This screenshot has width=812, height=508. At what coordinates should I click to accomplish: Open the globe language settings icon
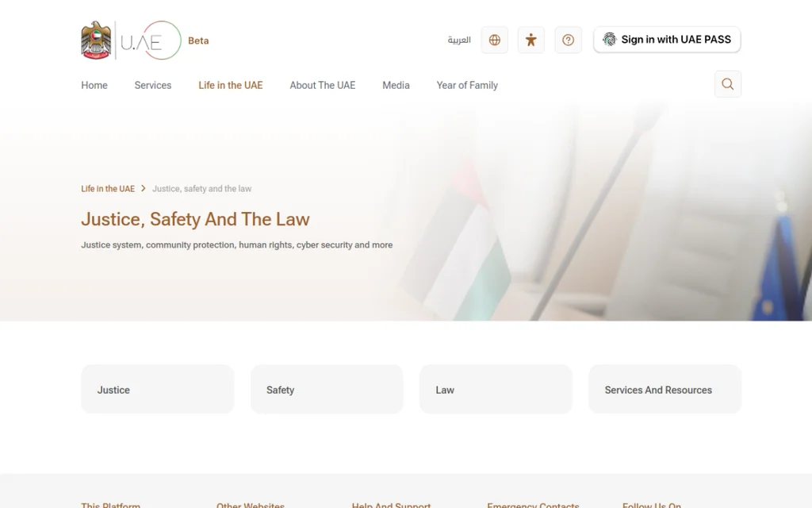pos(495,40)
